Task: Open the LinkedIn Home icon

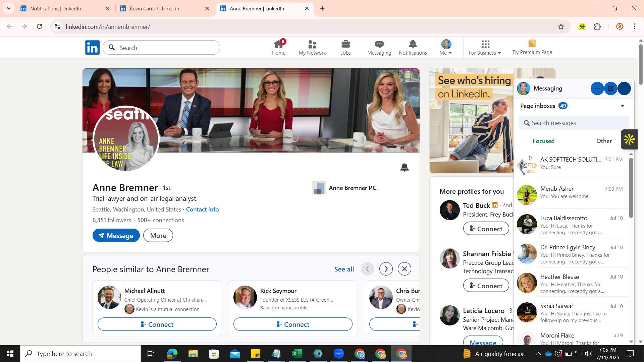Action: (279, 47)
